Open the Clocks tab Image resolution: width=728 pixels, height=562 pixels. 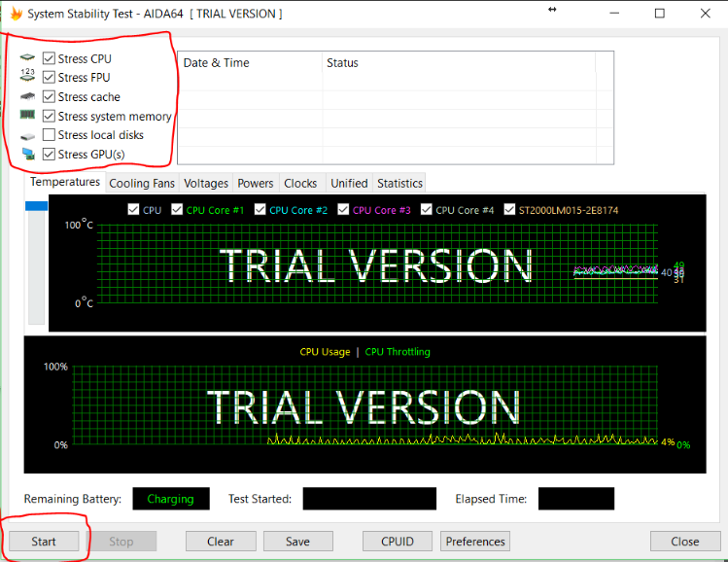pyautogui.click(x=300, y=184)
